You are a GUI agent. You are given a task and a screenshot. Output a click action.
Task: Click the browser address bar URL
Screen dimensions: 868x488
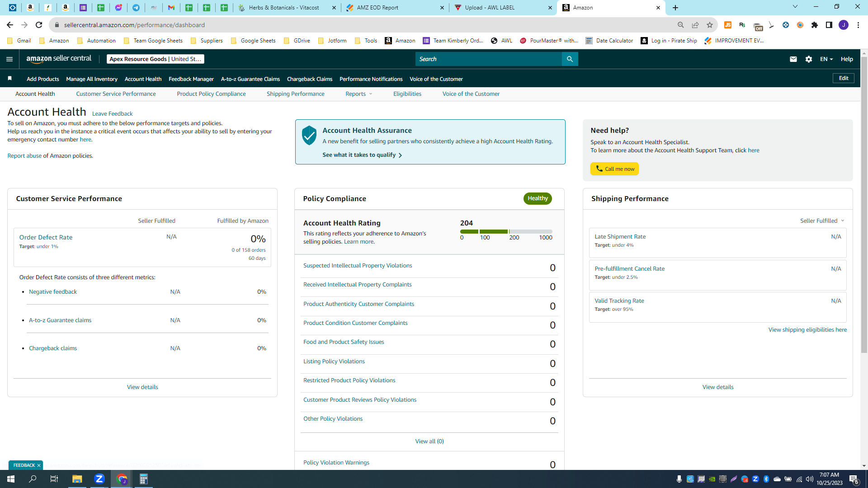point(134,25)
